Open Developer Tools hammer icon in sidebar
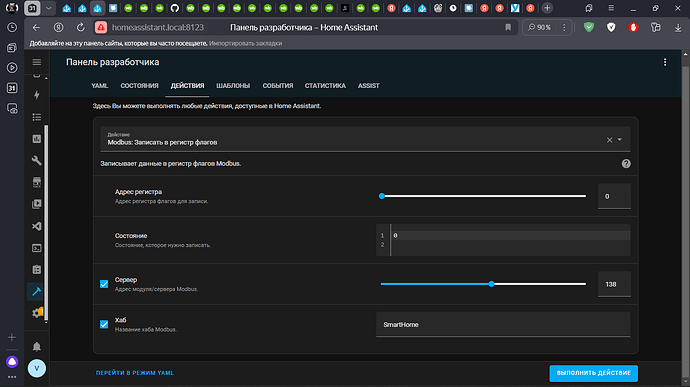690x387 pixels. point(37,291)
